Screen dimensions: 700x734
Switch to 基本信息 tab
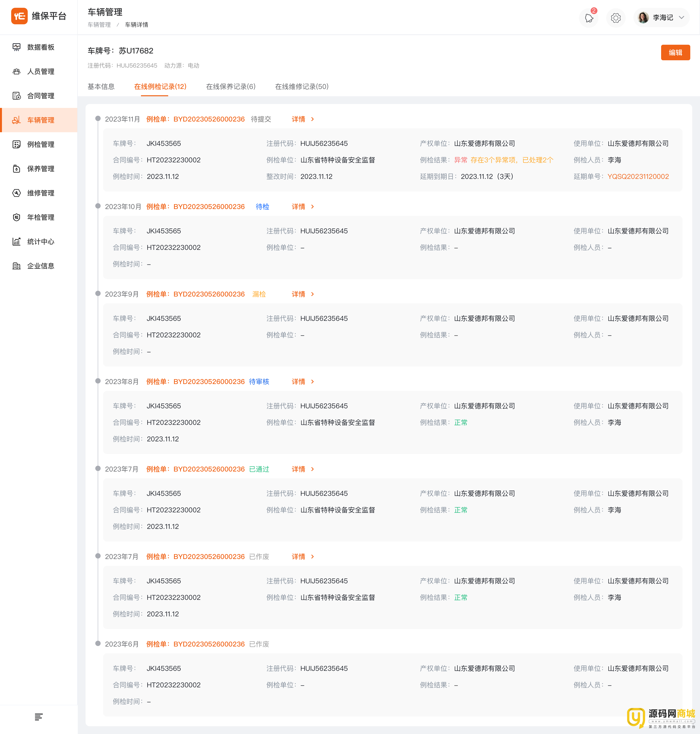tap(101, 87)
